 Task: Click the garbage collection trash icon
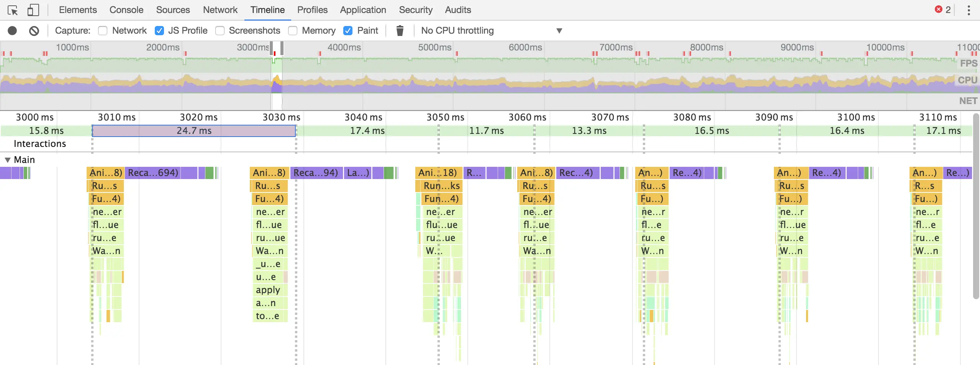pos(400,31)
